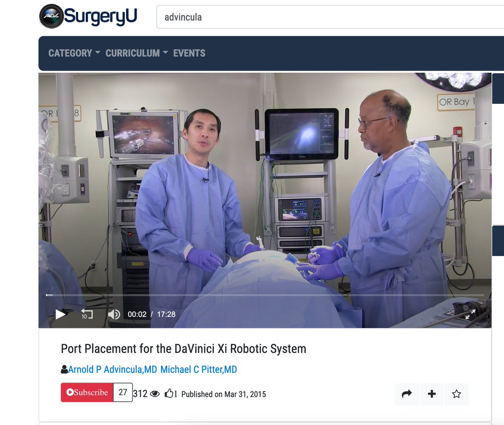This screenshot has width=504, height=425.
Task: Click the author person icon
Action: (x=64, y=370)
